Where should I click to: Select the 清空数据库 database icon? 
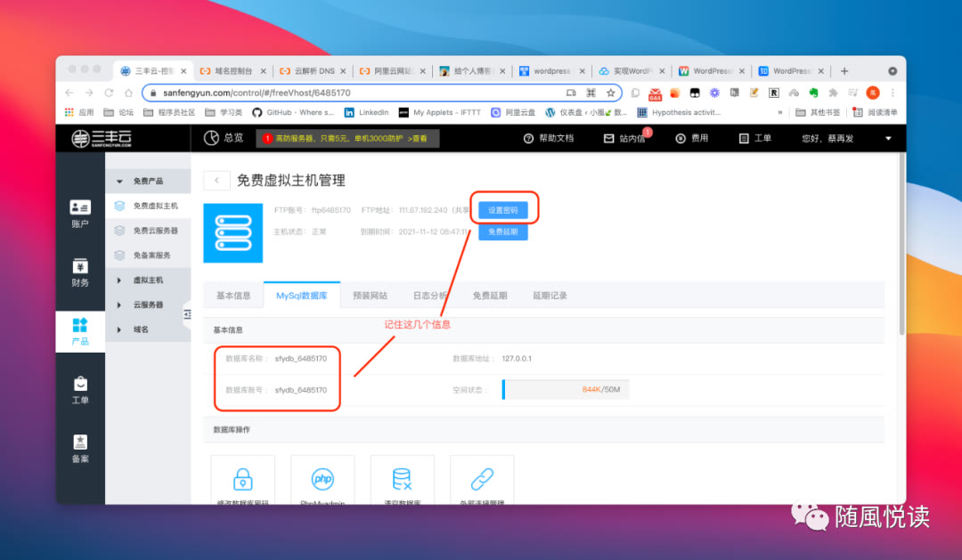click(x=402, y=479)
